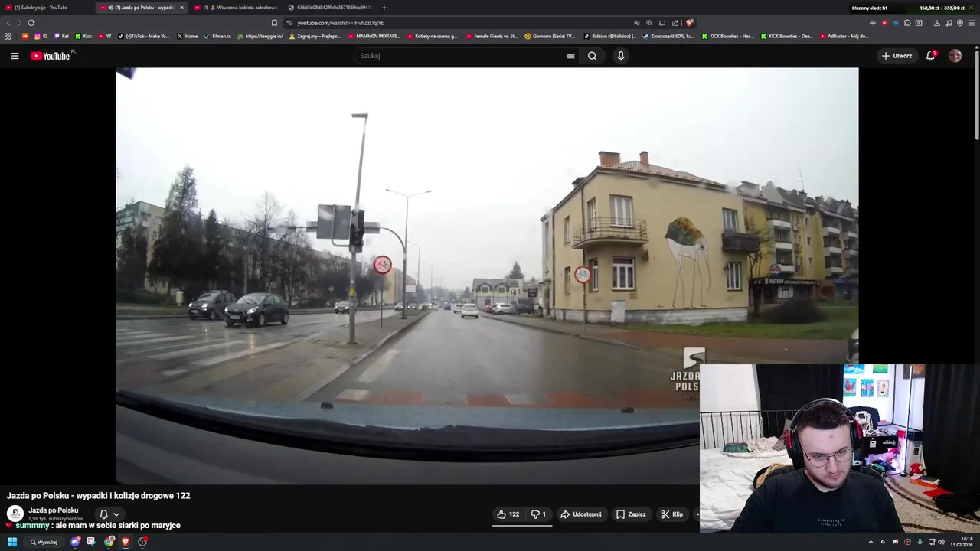
Task: Click the dashcam video player area
Action: [487, 275]
